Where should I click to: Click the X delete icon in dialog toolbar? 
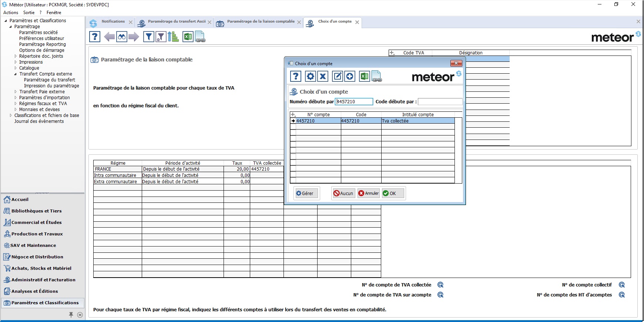coord(323,76)
